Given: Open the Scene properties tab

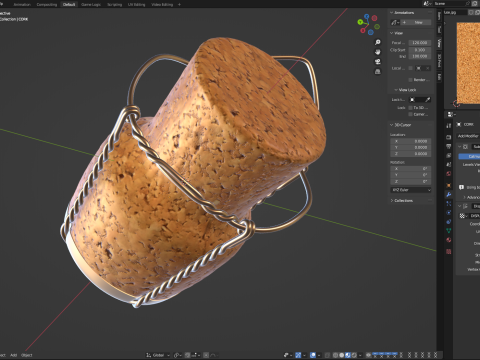Looking at the screenshot, I should tap(449, 164).
